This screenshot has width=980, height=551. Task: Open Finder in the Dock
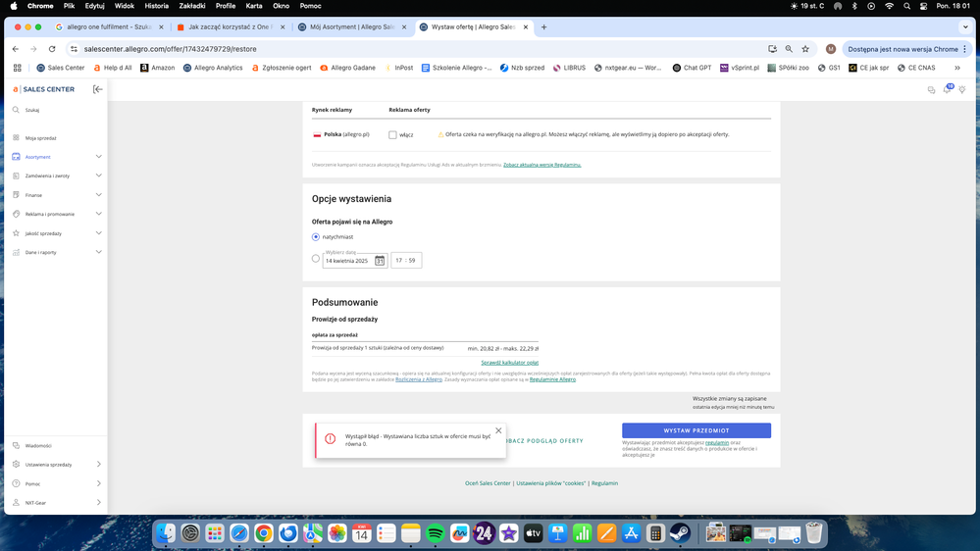coord(166,533)
